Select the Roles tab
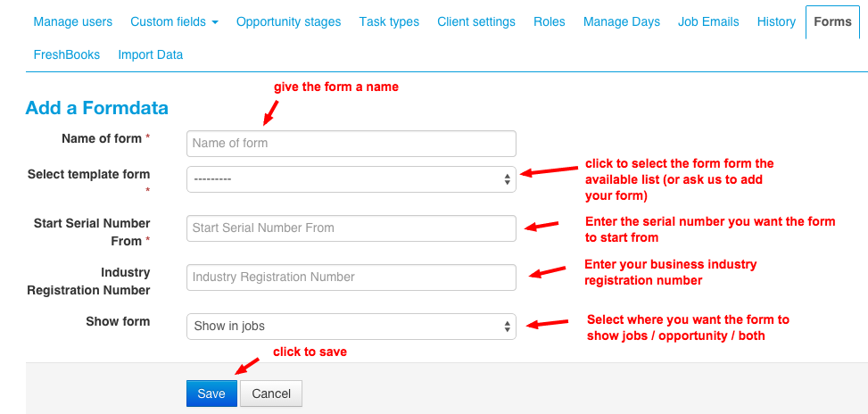This screenshot has height=414, width=868. pyautogui.click(x=550, y=21)
